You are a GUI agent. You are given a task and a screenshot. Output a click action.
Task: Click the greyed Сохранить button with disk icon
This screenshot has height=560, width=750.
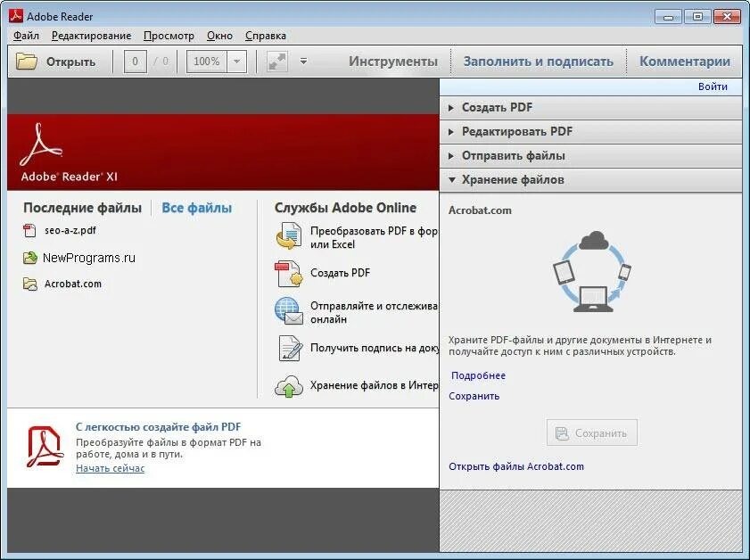coord(591,432)
